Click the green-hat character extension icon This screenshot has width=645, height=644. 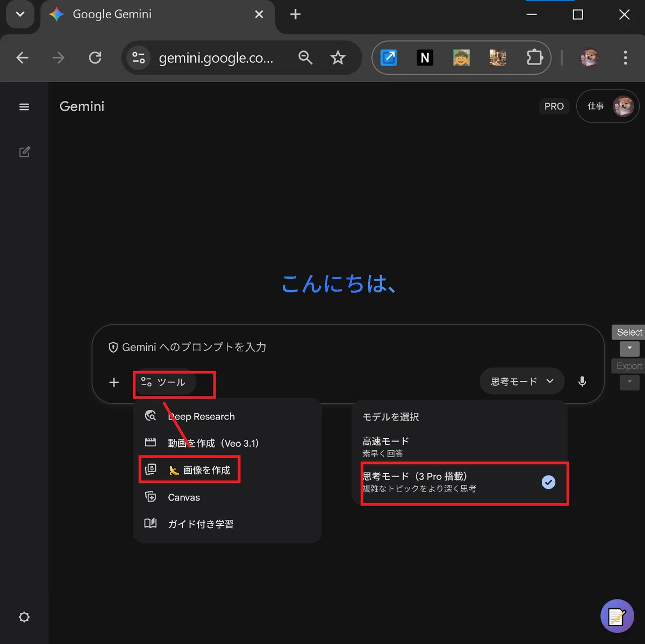461,57
